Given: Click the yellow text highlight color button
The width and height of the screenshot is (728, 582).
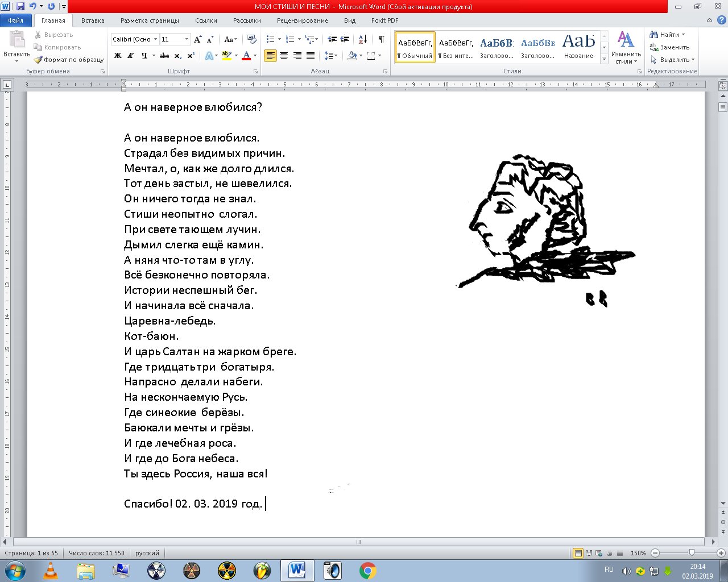Looking at the screenshot, I should click(226, 56).
